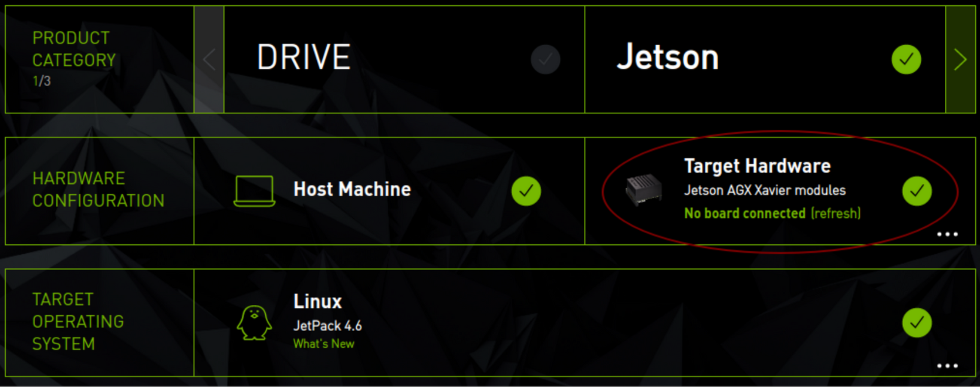Viewport: 980px width, 387px height.
Task: Click the Jetson AGX Xavier module image
Action: coord(644,190)
